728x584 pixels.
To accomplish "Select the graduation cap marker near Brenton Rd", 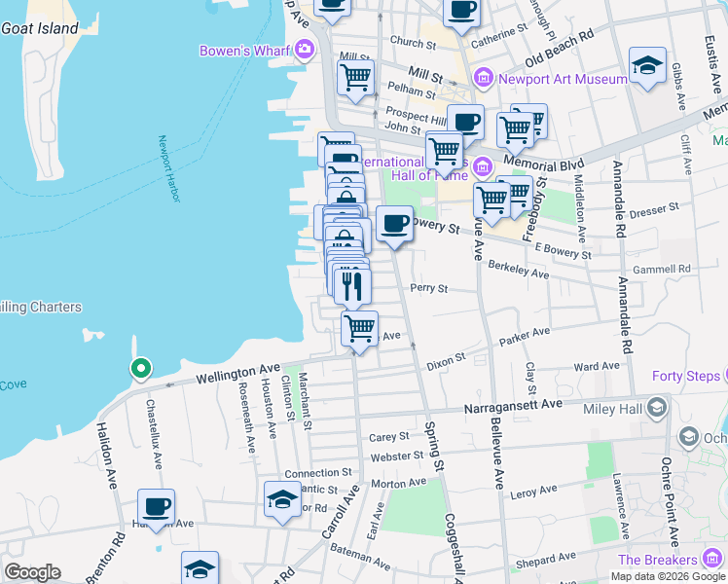I will tap(200, 567).
